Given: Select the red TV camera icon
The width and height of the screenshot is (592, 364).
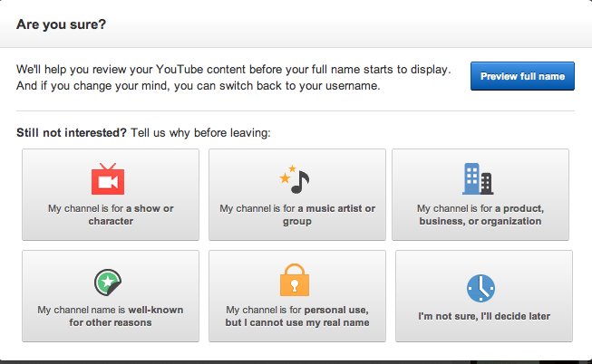Looking at the screenshot, I should coord(108,178).
